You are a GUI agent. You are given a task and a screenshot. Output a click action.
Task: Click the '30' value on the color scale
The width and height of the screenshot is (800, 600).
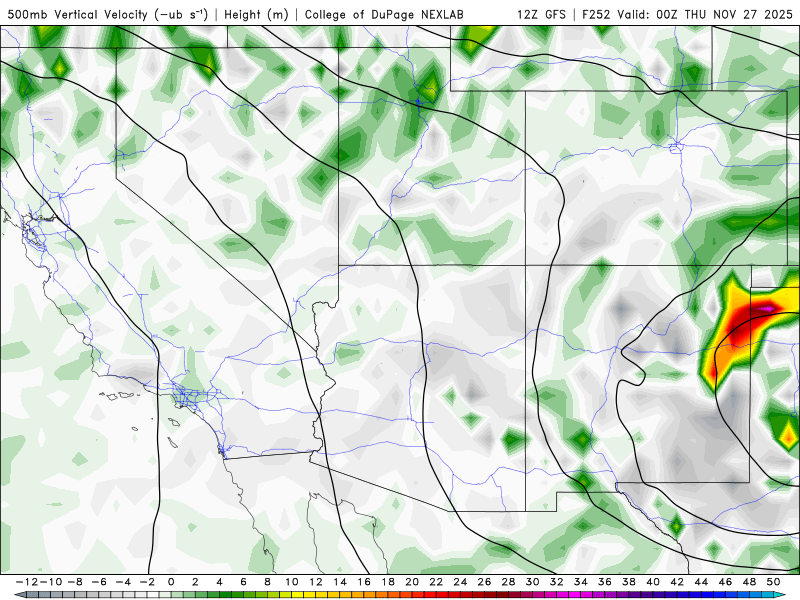pyautogui.click(x=533, y=582)
